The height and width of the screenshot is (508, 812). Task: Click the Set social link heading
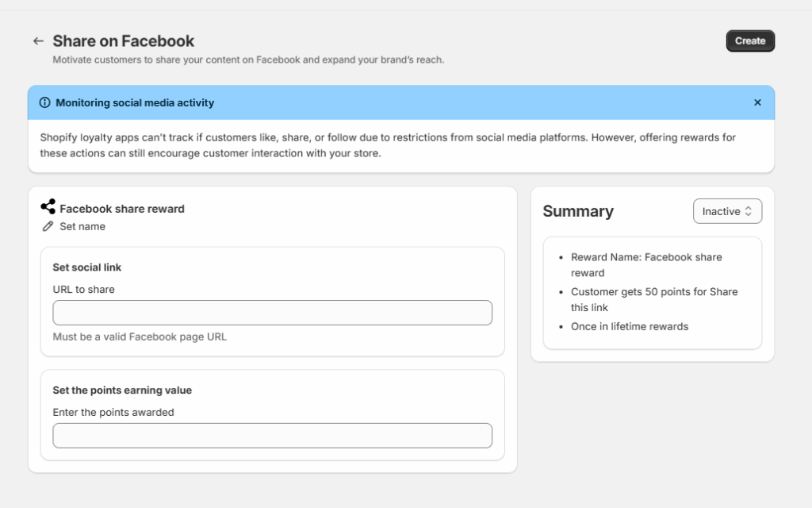pos(87,267)
